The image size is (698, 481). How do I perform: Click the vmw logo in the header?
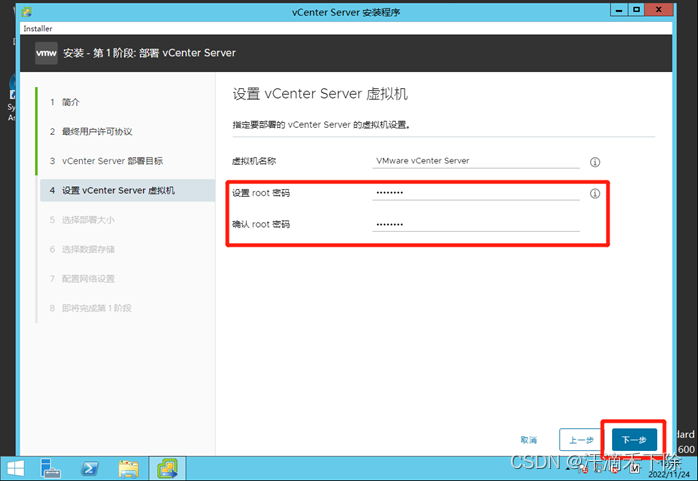[46, 53]
